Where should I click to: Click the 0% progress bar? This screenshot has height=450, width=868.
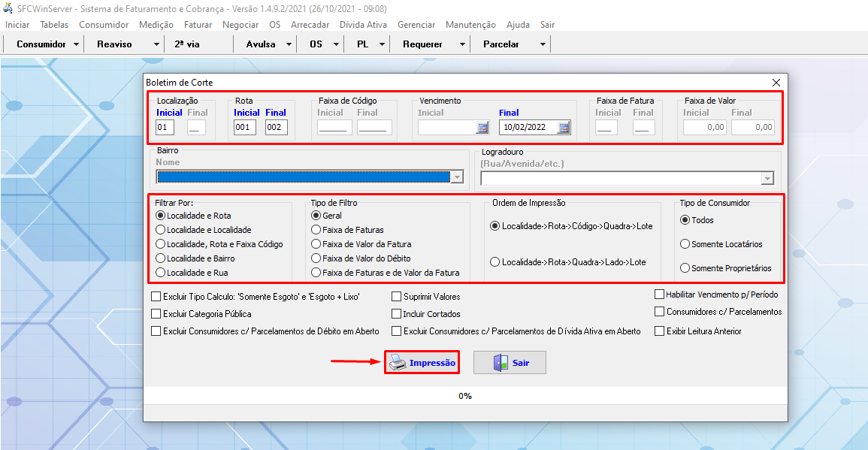[x=465, y=396]
